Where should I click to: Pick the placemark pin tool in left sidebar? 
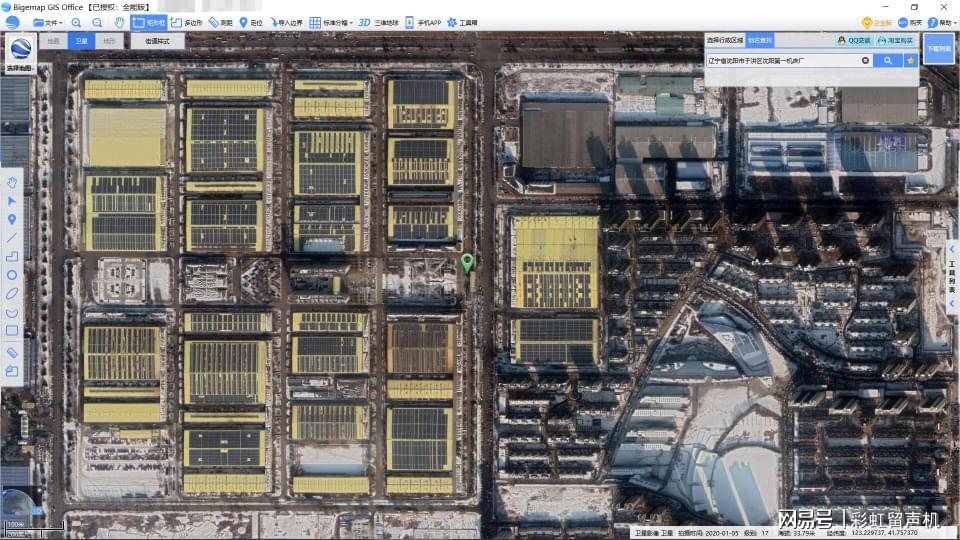click(x=12, y=219)
